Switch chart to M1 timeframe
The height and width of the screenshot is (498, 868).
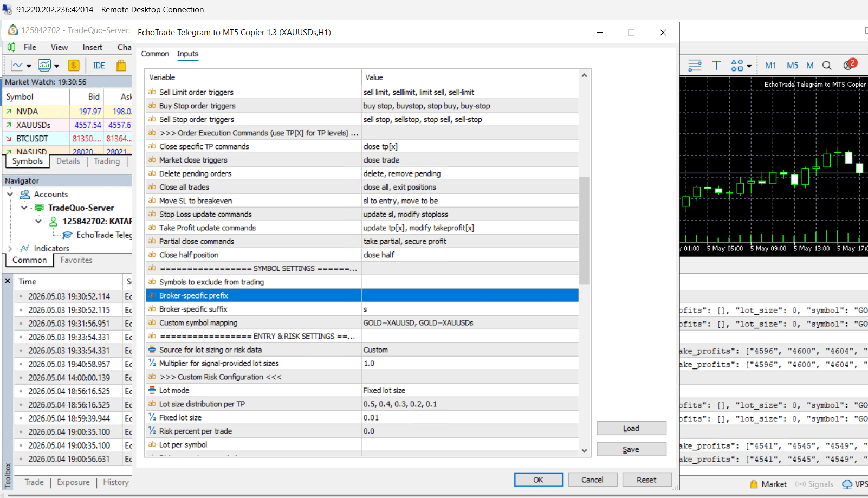[x=770, y=66]
